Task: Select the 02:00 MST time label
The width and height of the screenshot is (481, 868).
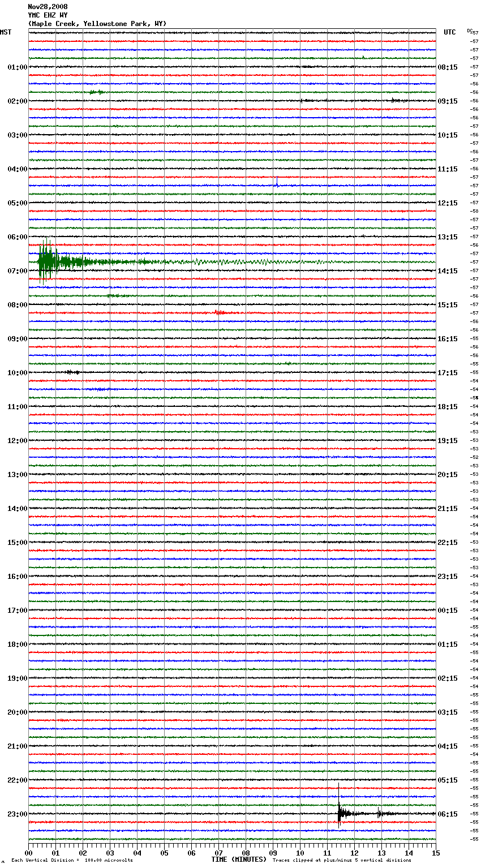Action: point(18,101)
